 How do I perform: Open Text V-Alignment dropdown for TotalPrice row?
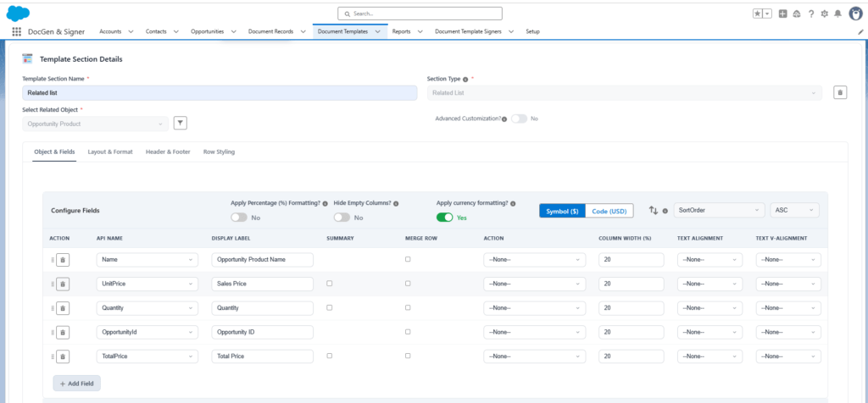tap(788, 356)
